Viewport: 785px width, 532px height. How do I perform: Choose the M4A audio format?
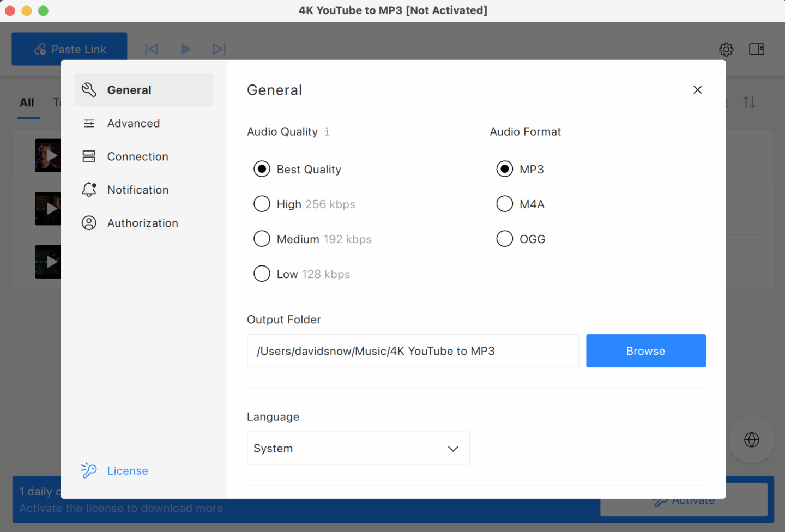504,203
